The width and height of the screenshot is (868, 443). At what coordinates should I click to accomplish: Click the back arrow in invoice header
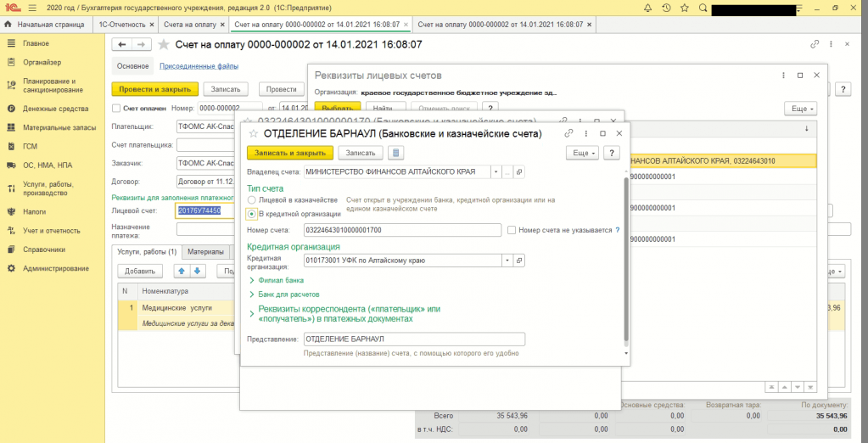click(x=123, y=44)
